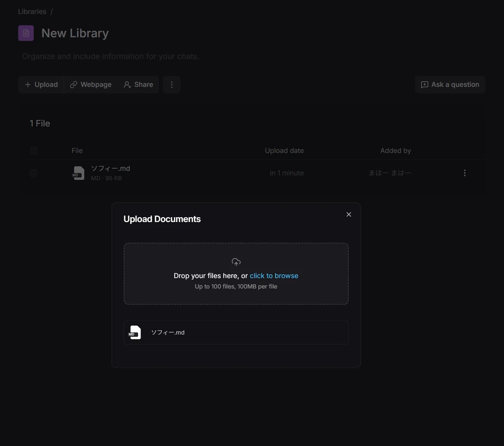
Task: Sort by the File column header
Action: [77, 151]
